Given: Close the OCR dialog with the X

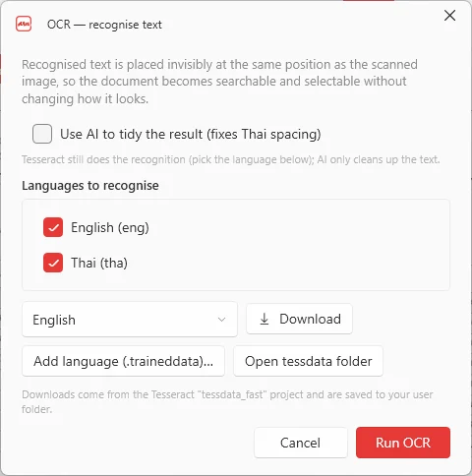Looking at the screenshot, I should point(449,15).
